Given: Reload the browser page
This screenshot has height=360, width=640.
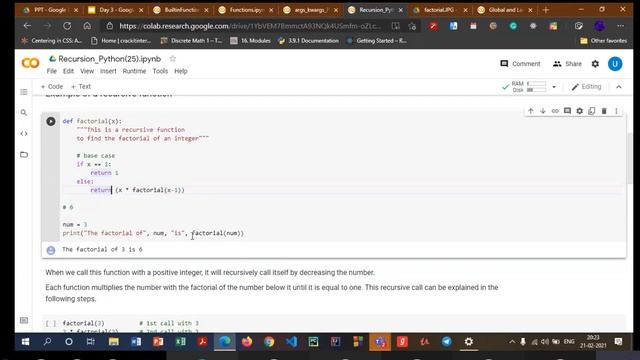Looking at the screenshot, I should (67, 26).
